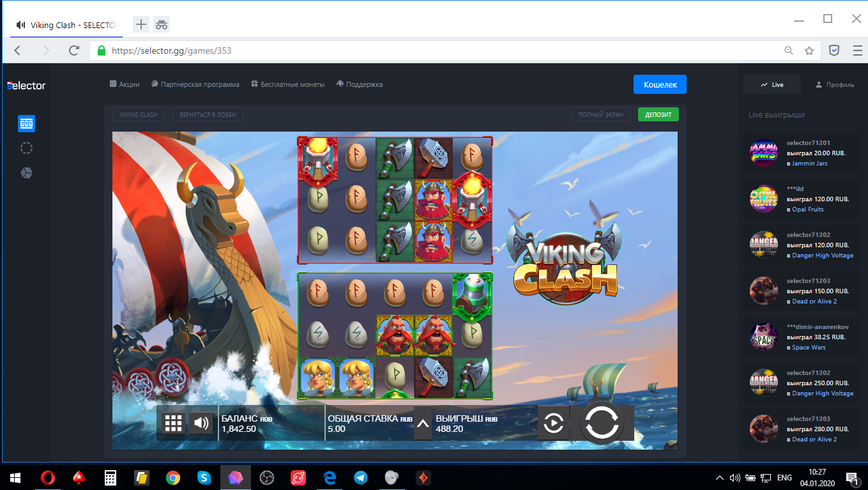Viewport: 868px width, 490px height.
Task: Switch to the Live tab
Action: tap(772, 84)
